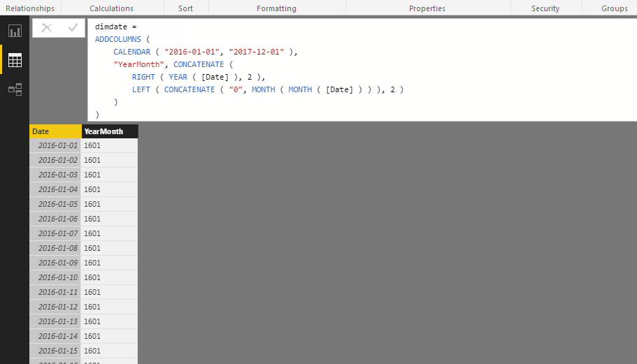Click the CALENDAR function in the formula

click(131, 52)
